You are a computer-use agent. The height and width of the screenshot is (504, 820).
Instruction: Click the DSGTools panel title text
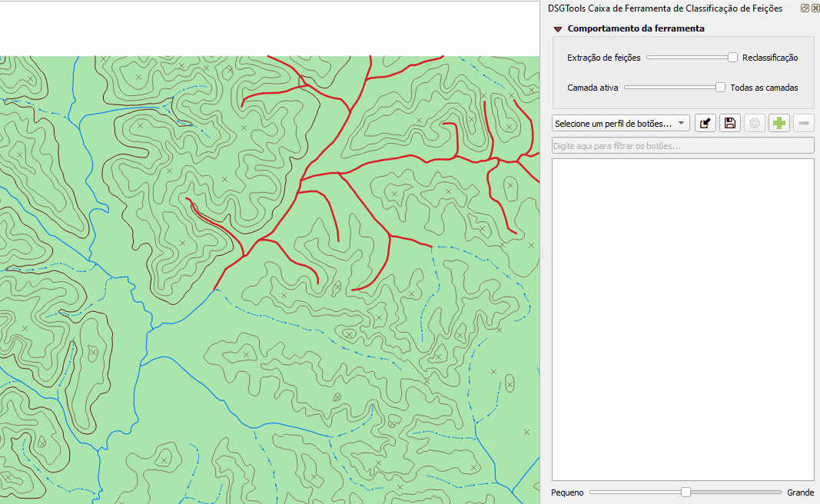[665, 8]
